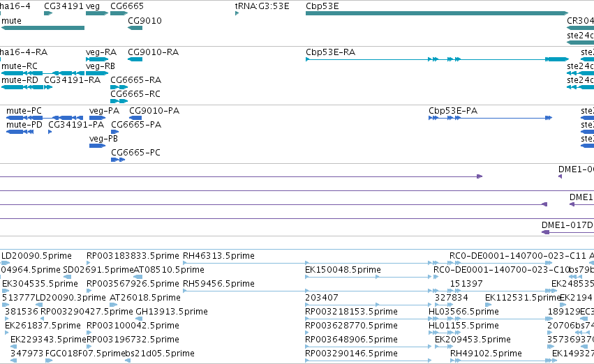The height and width of the screenshot is (364, 594).
Task: Select the RP003567926.5prime EST label
Action: click(x=133, y=284)
